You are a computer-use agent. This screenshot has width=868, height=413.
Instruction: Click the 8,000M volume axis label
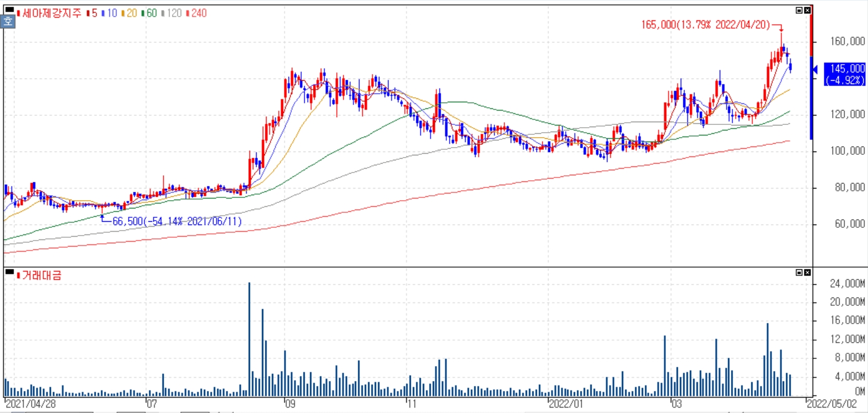pos(850,358)
